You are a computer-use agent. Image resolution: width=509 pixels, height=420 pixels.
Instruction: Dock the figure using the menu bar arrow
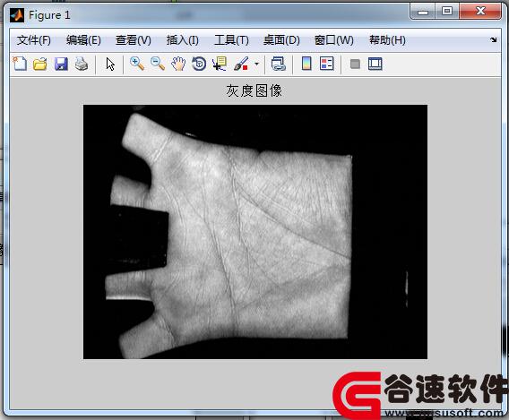pyautogui.click(x=494, y=39)
